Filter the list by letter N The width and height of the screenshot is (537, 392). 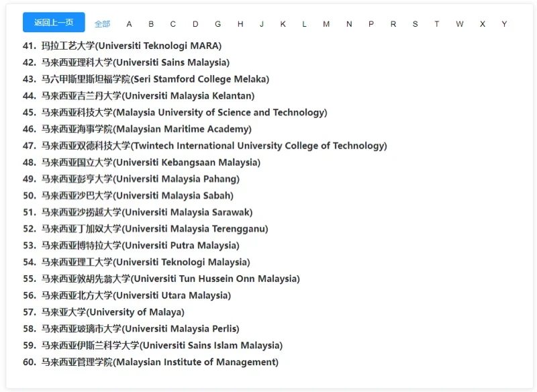[349, 24]
